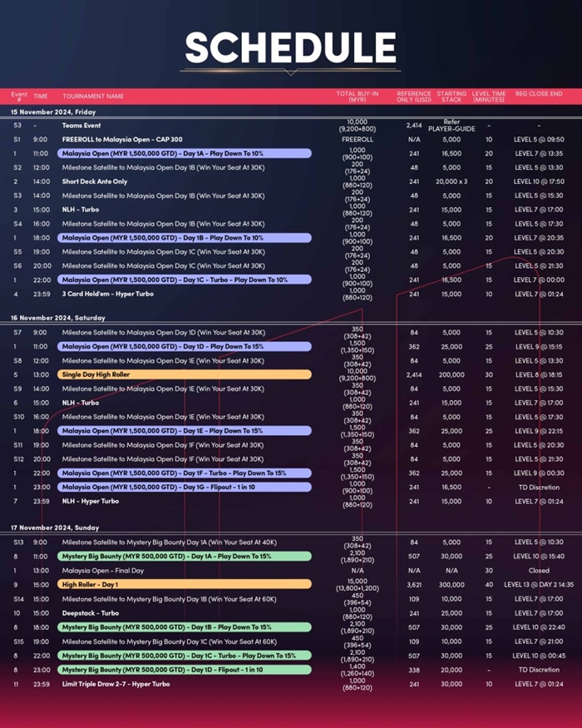Click the SCHEDULE heading
The image size is (582, 728).
click(x=290, y=47)
